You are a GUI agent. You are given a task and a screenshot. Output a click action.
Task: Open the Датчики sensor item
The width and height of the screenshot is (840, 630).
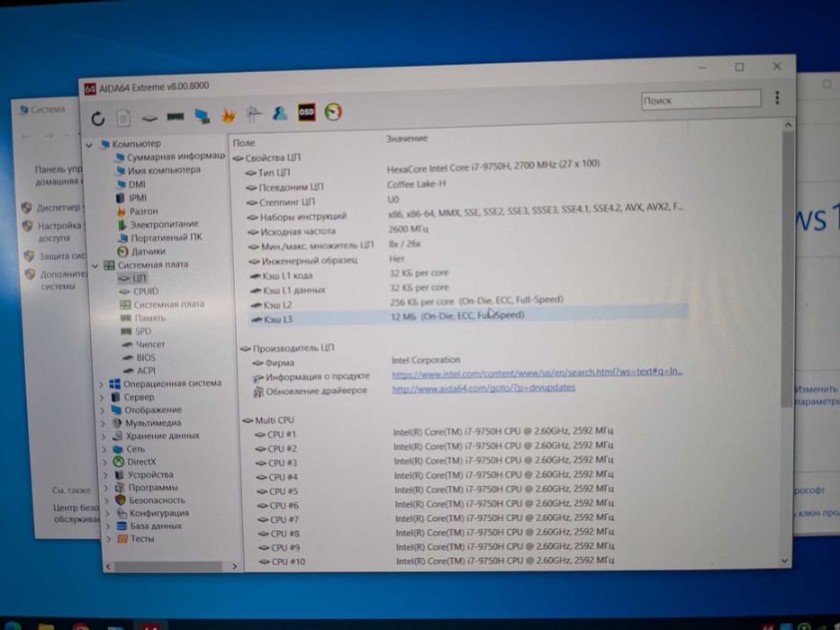pos(142,251)
